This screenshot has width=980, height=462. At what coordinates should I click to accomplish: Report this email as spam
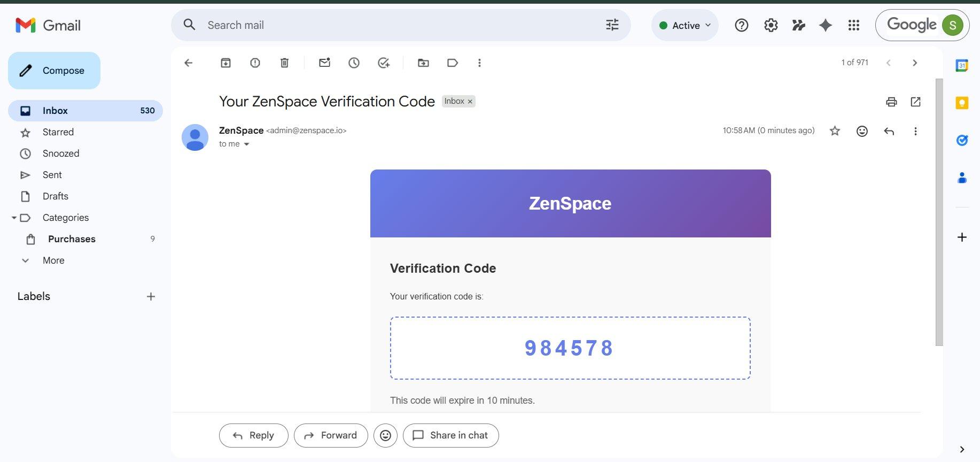click(x=255, y=63)
